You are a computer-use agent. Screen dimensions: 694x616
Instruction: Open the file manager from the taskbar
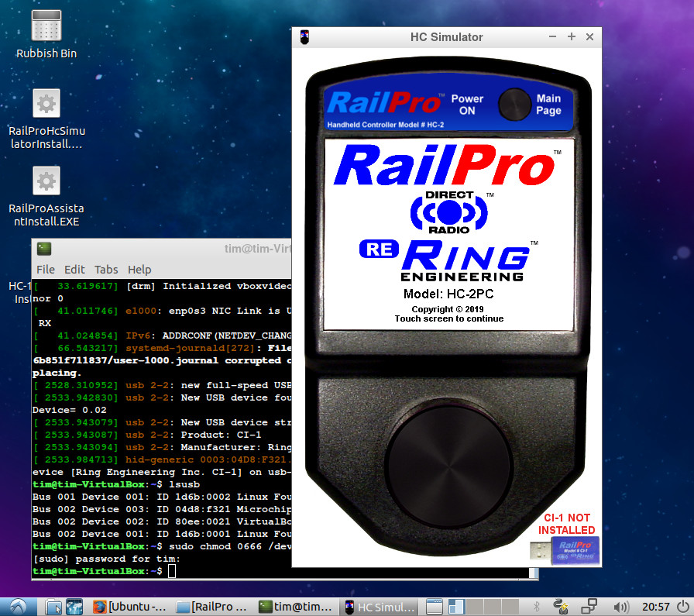point(53,607)
